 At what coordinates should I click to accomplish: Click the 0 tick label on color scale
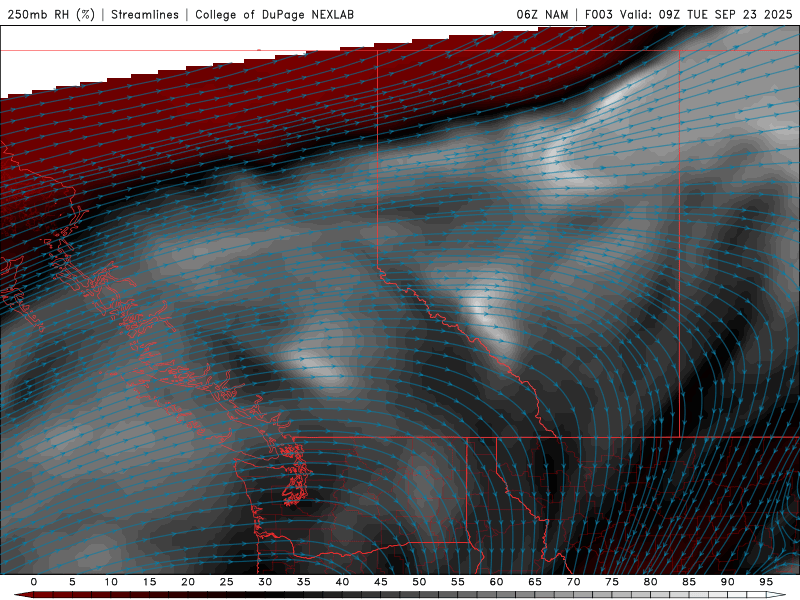(x=34, y=582)
